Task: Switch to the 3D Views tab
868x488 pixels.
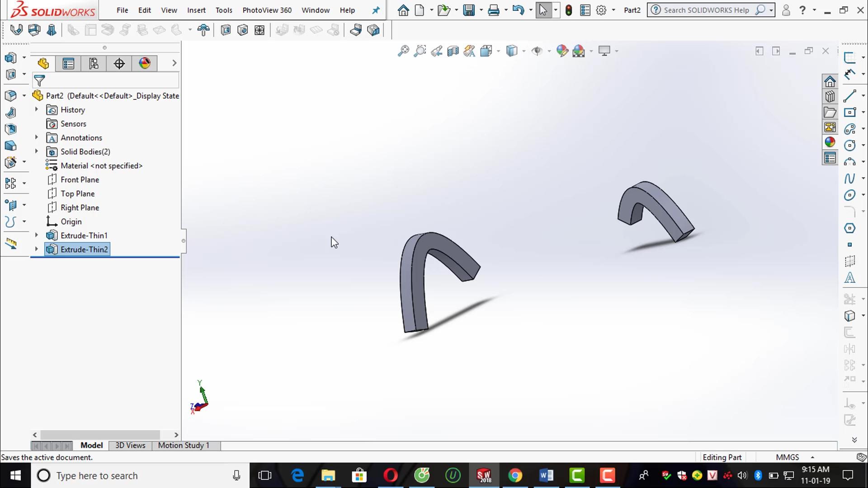Action: pyautogui.click(x=130, y=446)
